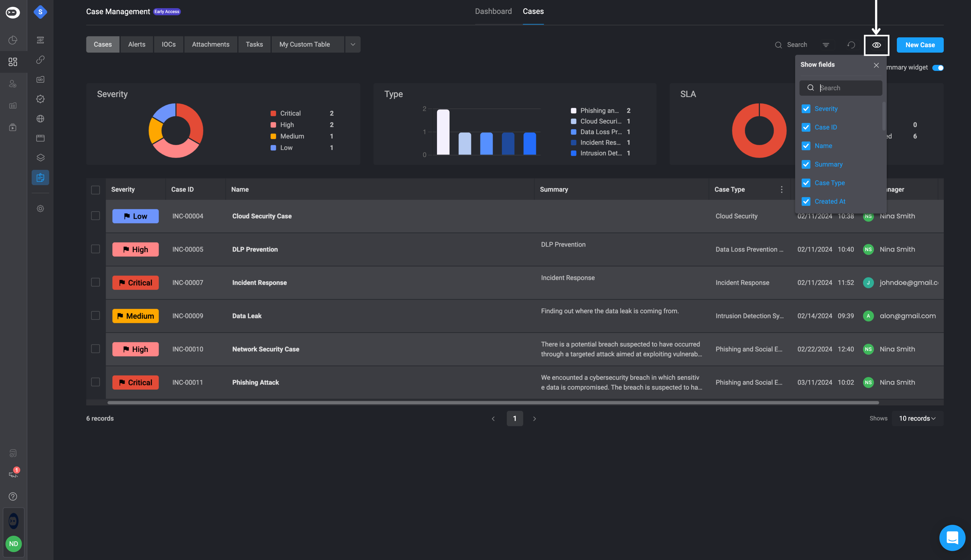Image resolution: width=971 pixels, height=560 pixels.
Task: Expand the table tabs dropdown chevron
Action: (x=353, y=45)
